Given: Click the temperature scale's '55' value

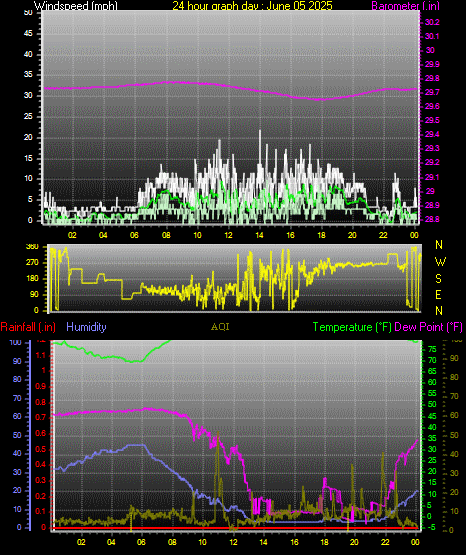Looking at the screenshot, I should (432, 393).
